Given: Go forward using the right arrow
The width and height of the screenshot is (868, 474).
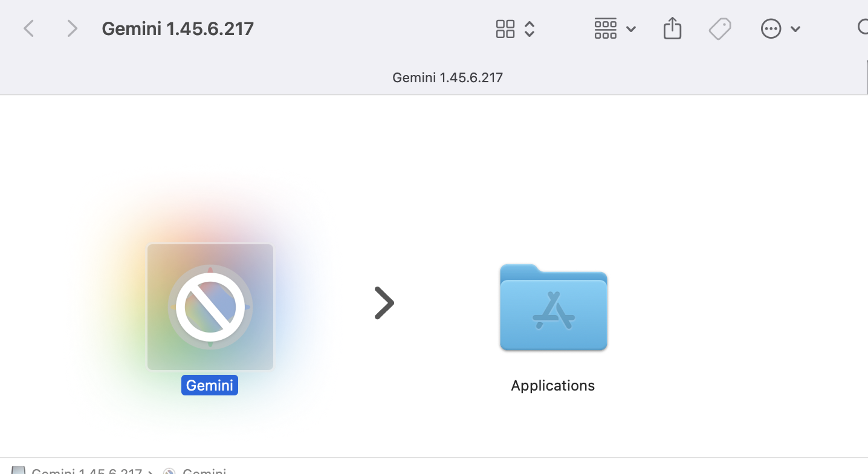Looking at the screenshot, I should (72, 28).
